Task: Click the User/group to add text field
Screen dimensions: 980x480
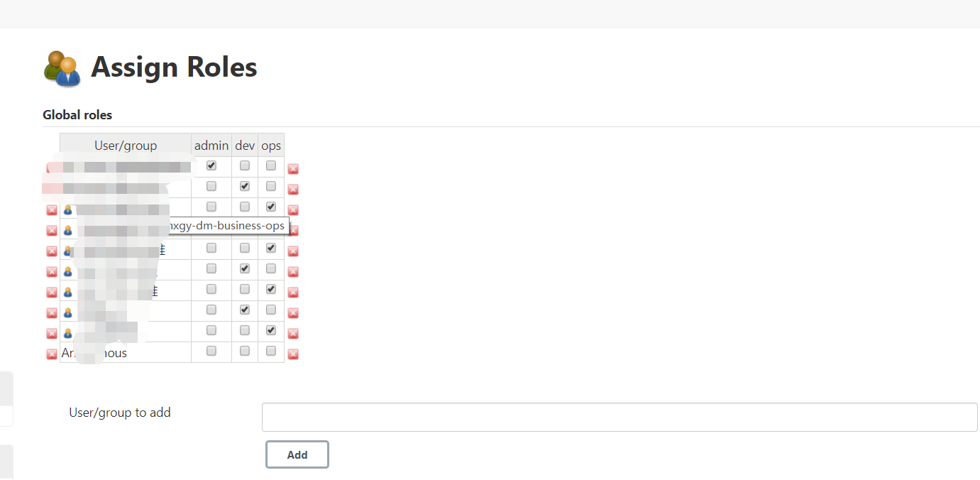Action: tap(619, 418)
